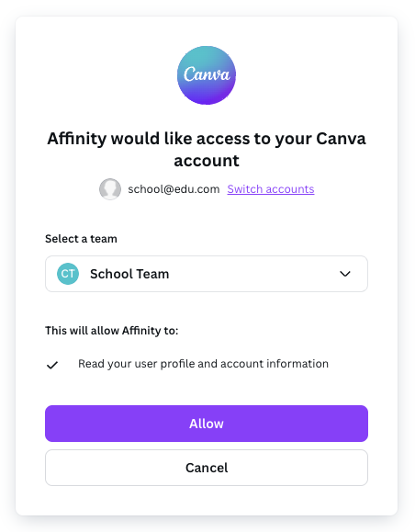Click the 'This will allow Affinity to:' heading

pos(111,331)
